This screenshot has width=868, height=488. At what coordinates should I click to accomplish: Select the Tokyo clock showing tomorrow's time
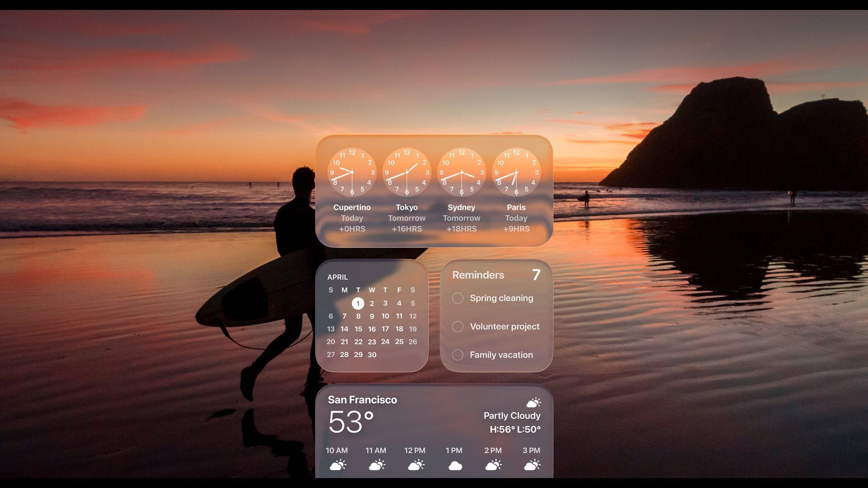pyautogui.click(x=406, y=173)
